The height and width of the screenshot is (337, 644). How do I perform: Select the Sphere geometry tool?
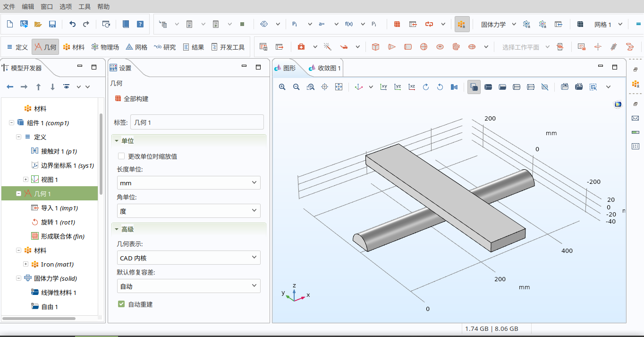click(424, 47)
